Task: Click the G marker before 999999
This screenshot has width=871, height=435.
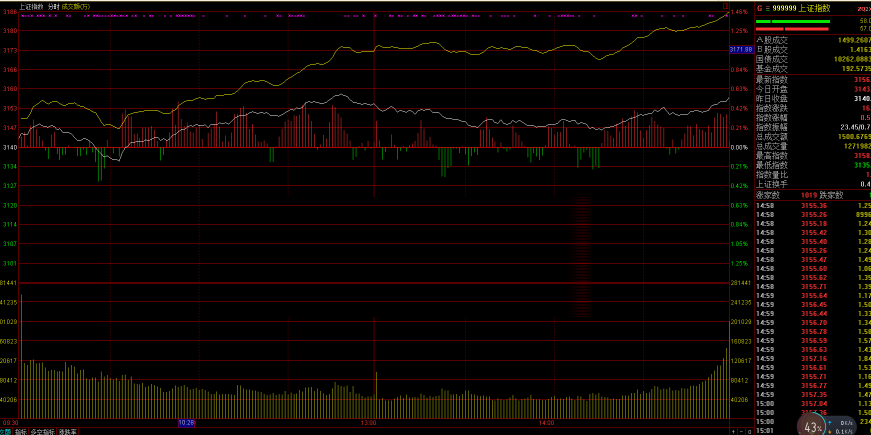Action: point(759,7)
